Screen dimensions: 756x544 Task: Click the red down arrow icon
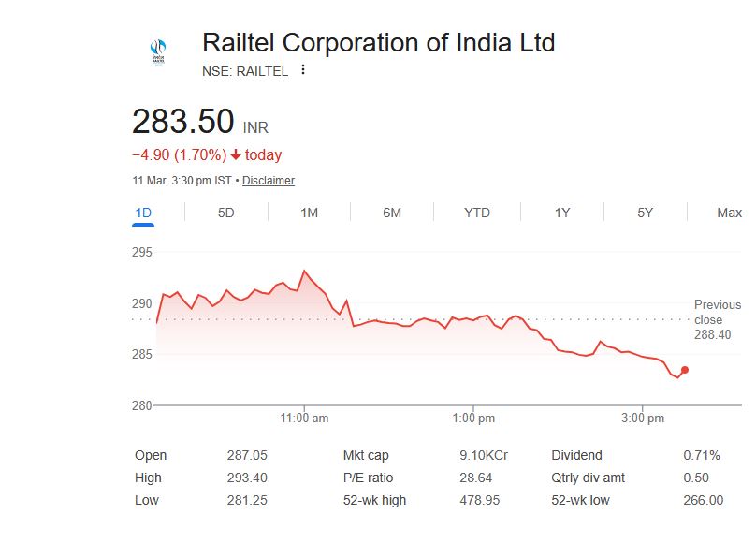pos(235,155)
